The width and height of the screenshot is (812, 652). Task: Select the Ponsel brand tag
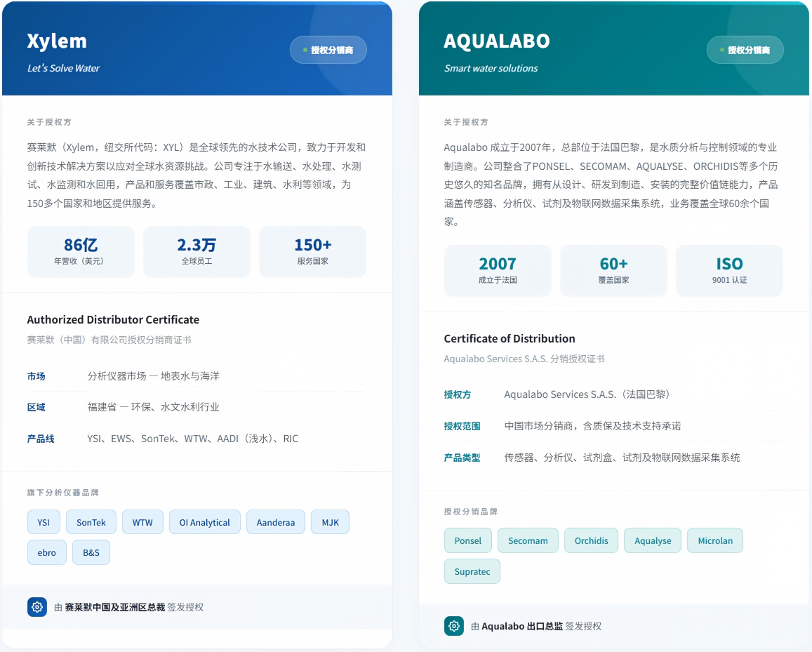pos(467,540)
